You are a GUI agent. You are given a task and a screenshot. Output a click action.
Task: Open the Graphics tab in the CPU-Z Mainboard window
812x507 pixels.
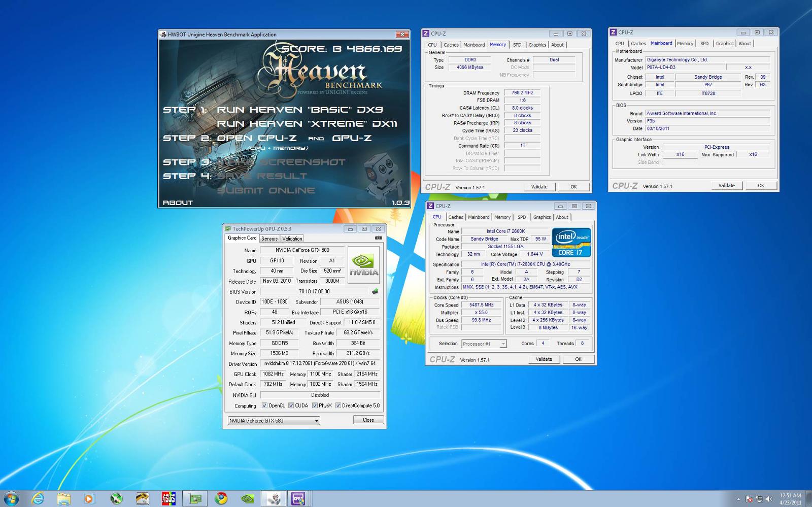(725, 44)
